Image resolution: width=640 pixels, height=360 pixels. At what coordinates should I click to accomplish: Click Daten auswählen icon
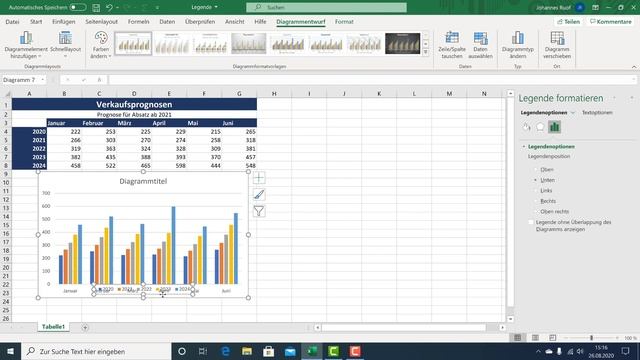(480, 38)
